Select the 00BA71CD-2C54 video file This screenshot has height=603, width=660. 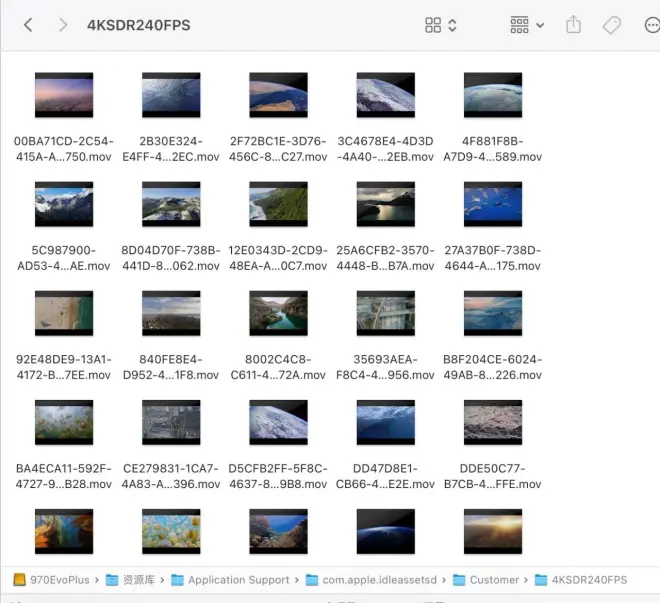click(x=64, y=95)
